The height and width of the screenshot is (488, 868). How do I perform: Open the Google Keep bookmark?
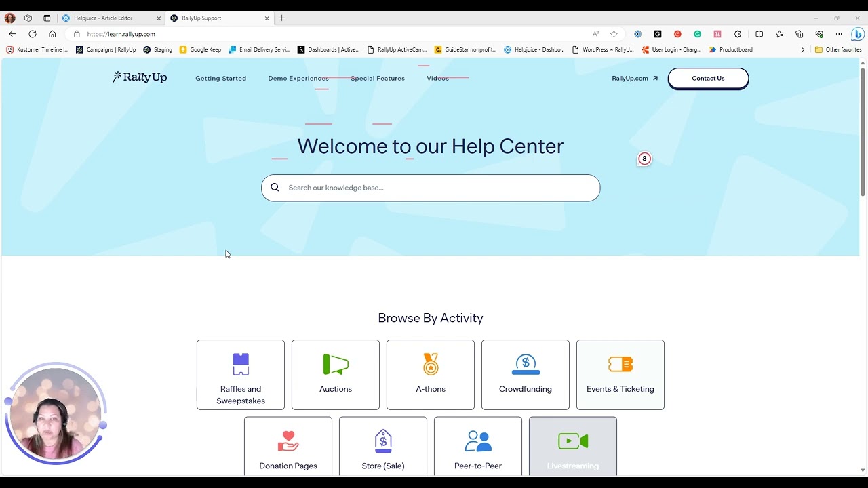[x=201, y=49]
